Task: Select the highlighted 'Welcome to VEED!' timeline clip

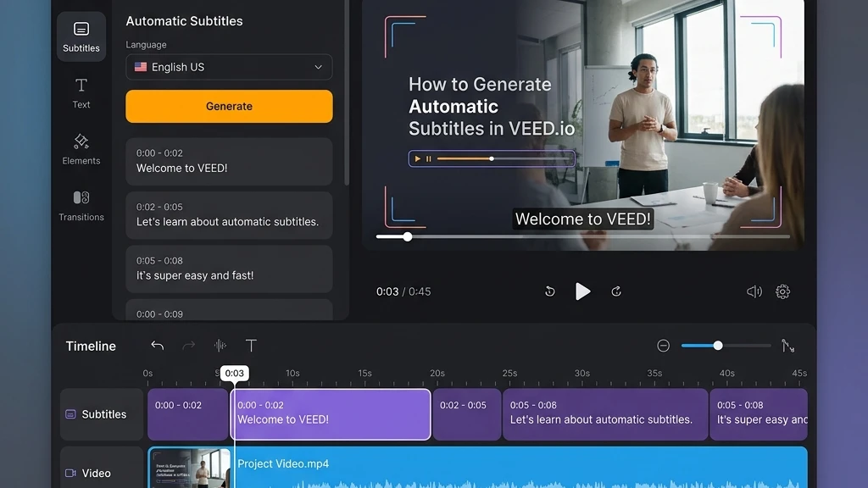Action: coord(331,414)
